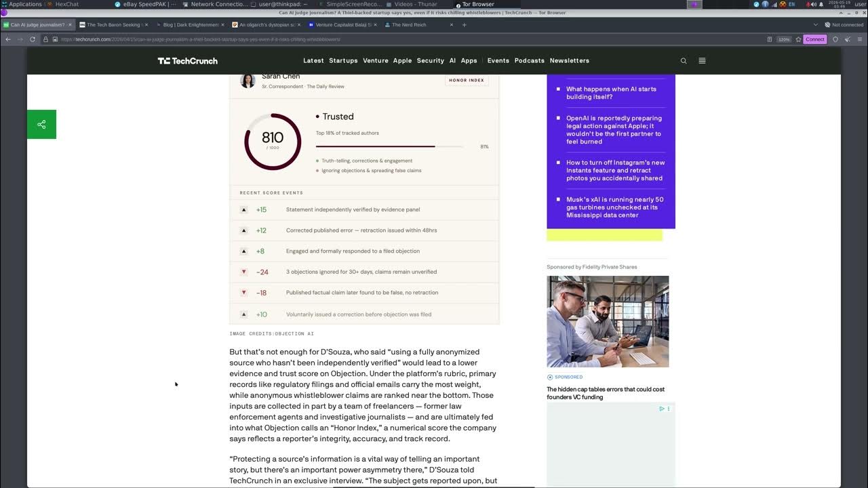Reload the page with the refresh icon
The height and width of the screenshot is (488, 868).
33,39
